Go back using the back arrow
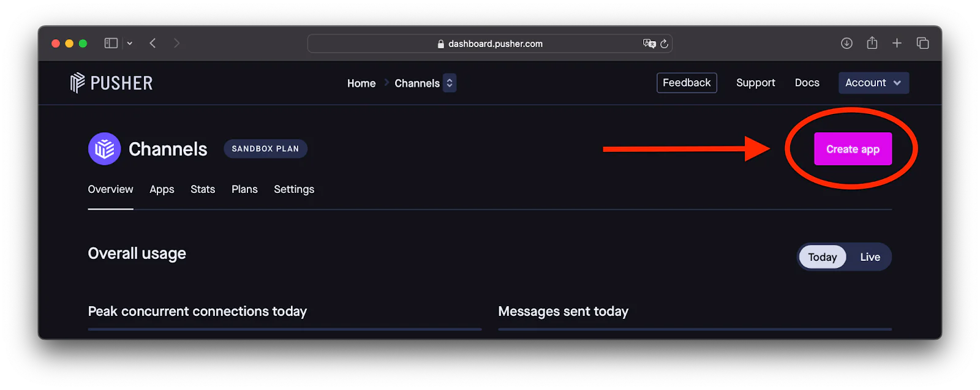 coord(153,43)
